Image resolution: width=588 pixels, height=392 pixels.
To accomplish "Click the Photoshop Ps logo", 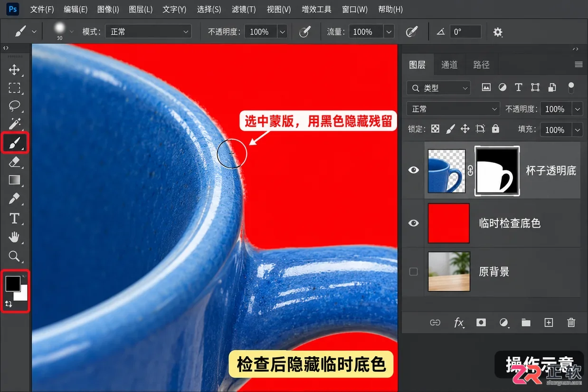I will pos(13,9).
